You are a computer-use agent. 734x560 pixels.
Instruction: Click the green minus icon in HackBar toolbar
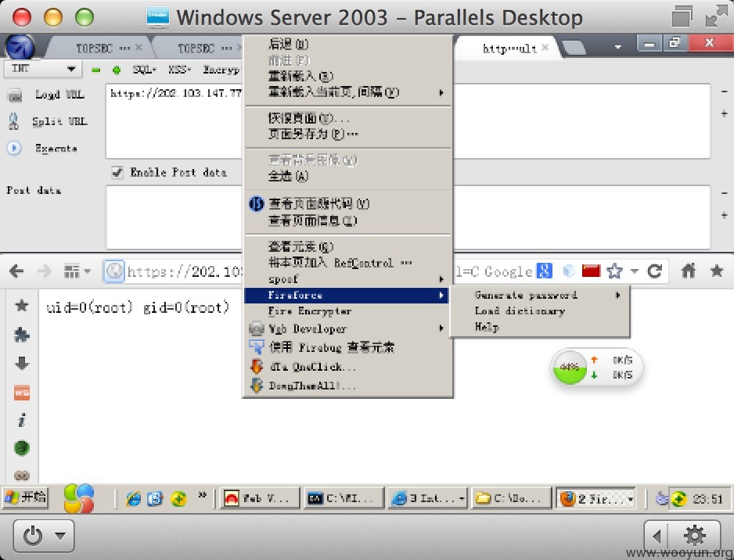96,70
